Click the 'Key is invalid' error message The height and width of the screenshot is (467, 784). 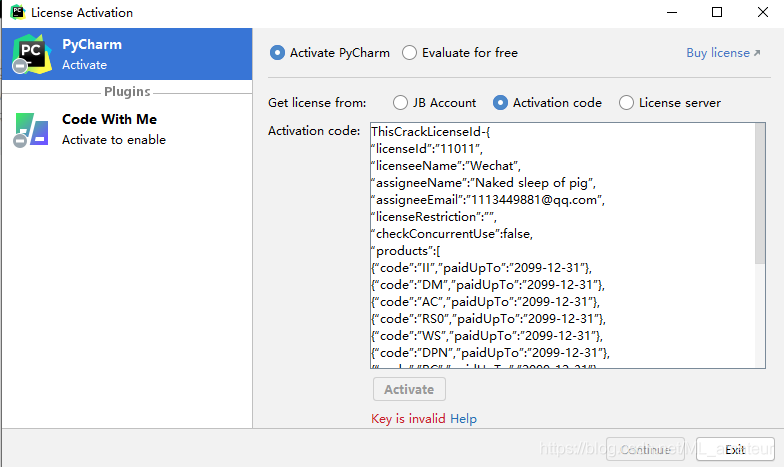click(408, 418)
